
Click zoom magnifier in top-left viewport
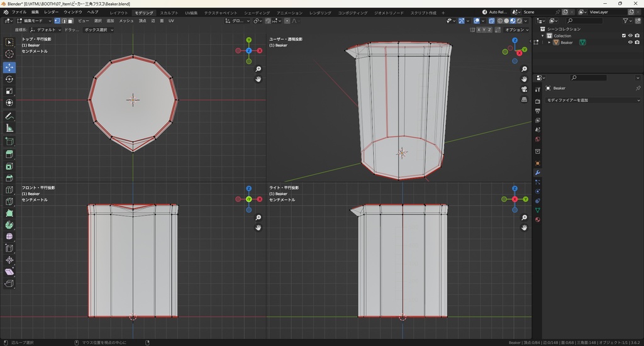258,69
